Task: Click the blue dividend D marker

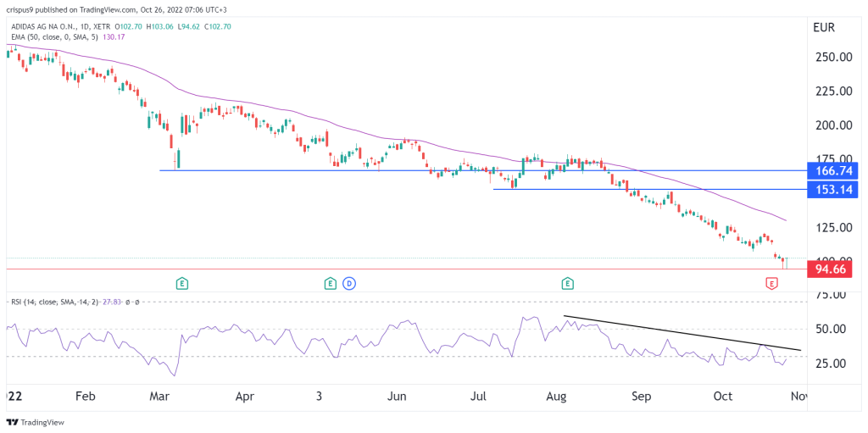Action: click(x=348, y=284)
